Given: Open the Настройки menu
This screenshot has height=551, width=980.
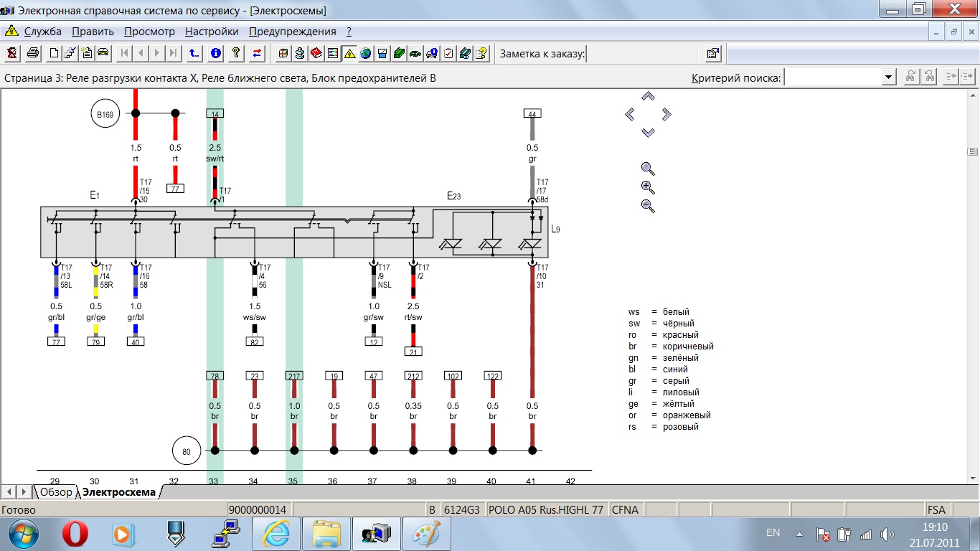Looking at the screenshot, I should [x=212, y=32].
